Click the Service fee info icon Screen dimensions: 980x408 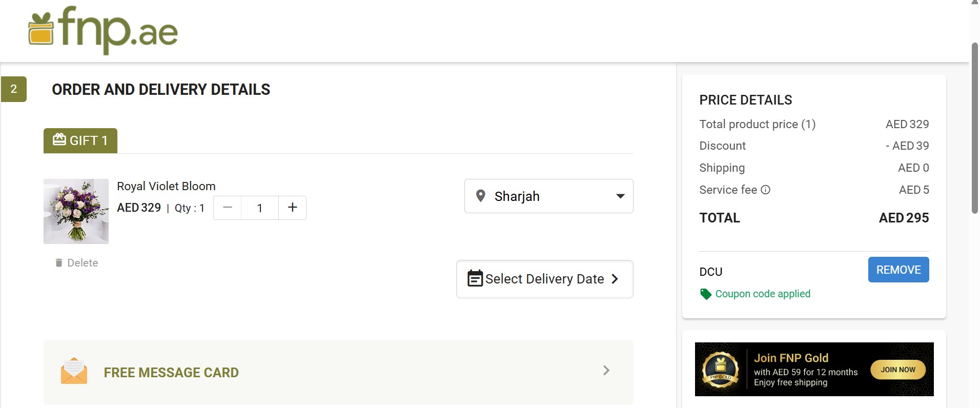pyautogui.click(x=765, y=190)
